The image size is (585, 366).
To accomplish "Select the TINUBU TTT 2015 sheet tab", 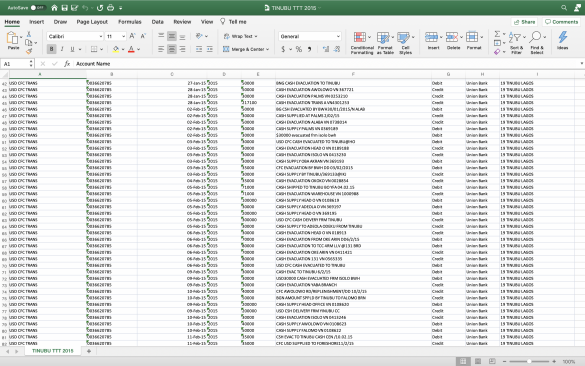I will tap(53, 351).
